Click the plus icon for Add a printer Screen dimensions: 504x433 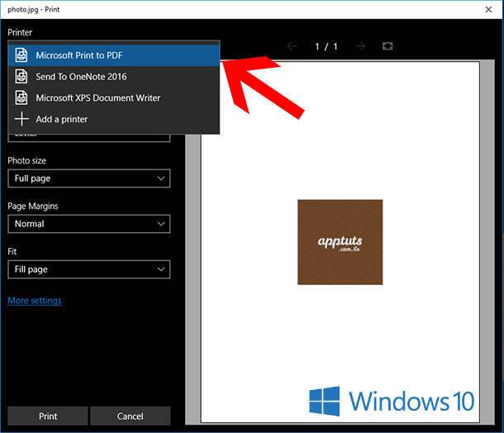coord(21,119)
